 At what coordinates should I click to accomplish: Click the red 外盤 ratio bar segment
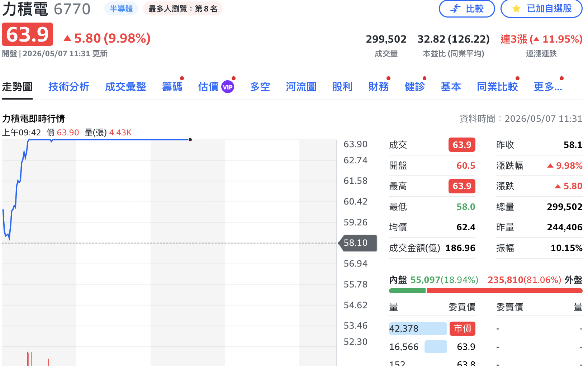pyautogui.click(x=504, y=291)
